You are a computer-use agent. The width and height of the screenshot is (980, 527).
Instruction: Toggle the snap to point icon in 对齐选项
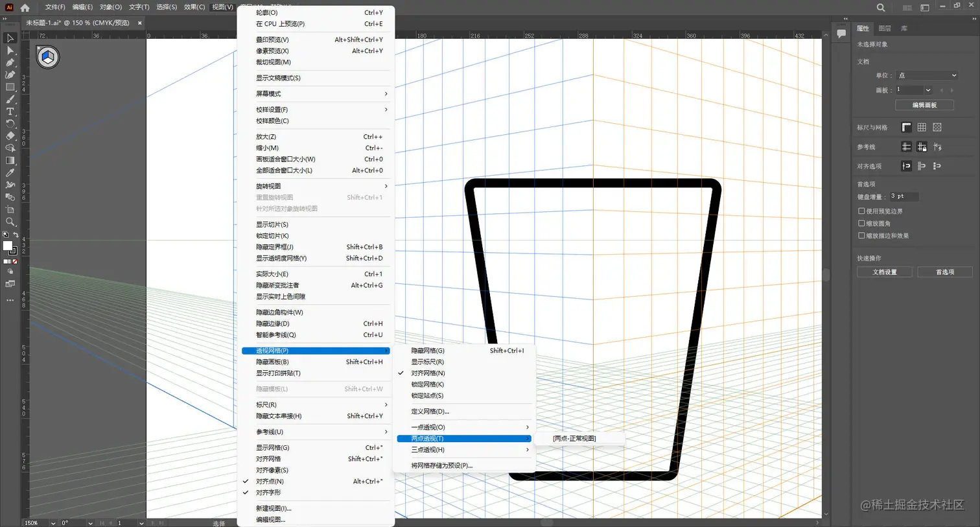[906, 167]
